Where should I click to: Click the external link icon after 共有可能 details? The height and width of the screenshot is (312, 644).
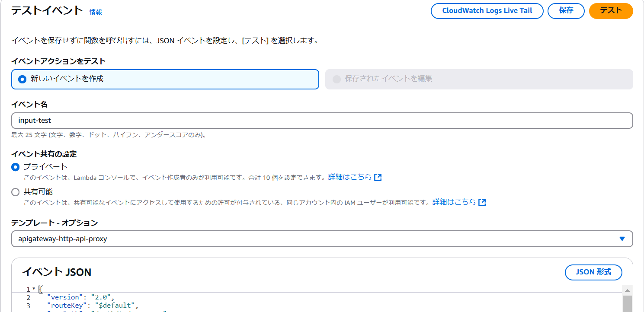coord(483,202)
